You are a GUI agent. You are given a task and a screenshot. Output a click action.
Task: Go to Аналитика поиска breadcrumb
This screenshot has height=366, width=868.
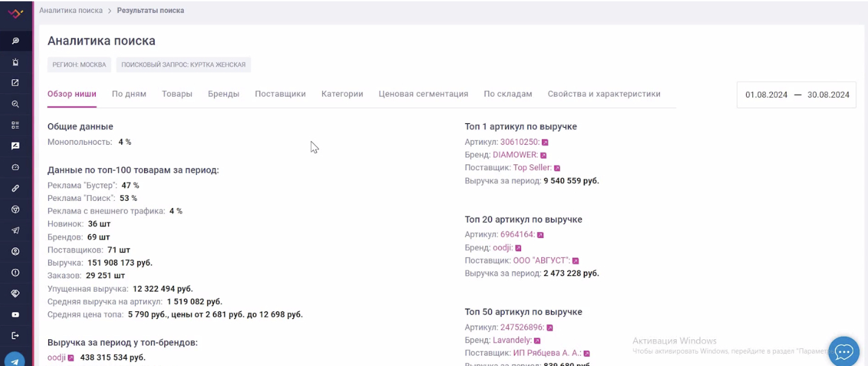(x=71, y=10)
